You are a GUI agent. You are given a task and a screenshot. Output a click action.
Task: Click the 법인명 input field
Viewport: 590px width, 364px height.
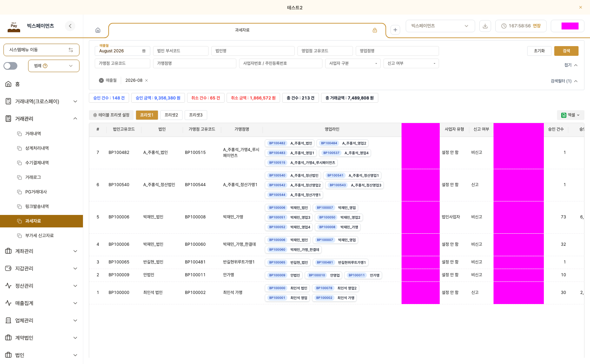pyautogui.click(x=253, y=51)
